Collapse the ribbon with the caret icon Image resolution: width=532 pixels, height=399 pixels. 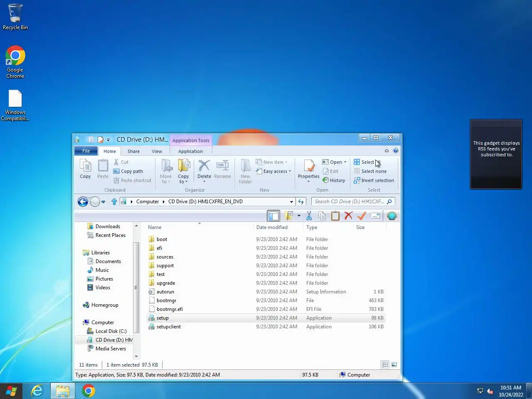pyautogui.click(x=387, y=151)
